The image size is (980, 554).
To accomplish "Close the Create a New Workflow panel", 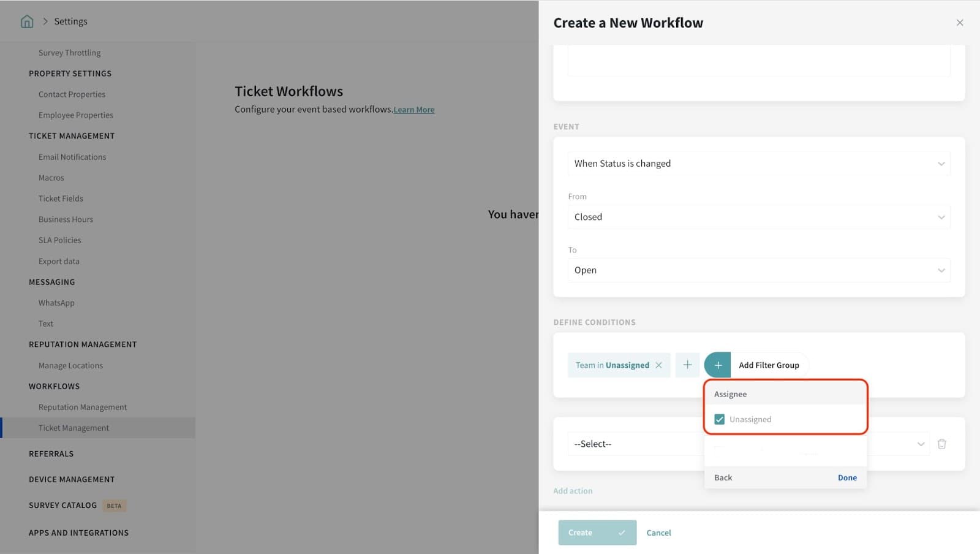I will click(959, 23).
